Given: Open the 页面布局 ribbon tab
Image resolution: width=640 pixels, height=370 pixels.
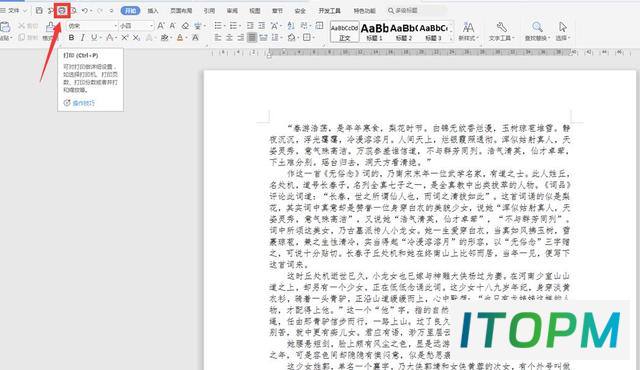Looking at the screenshot, I should tap(181, 11).
